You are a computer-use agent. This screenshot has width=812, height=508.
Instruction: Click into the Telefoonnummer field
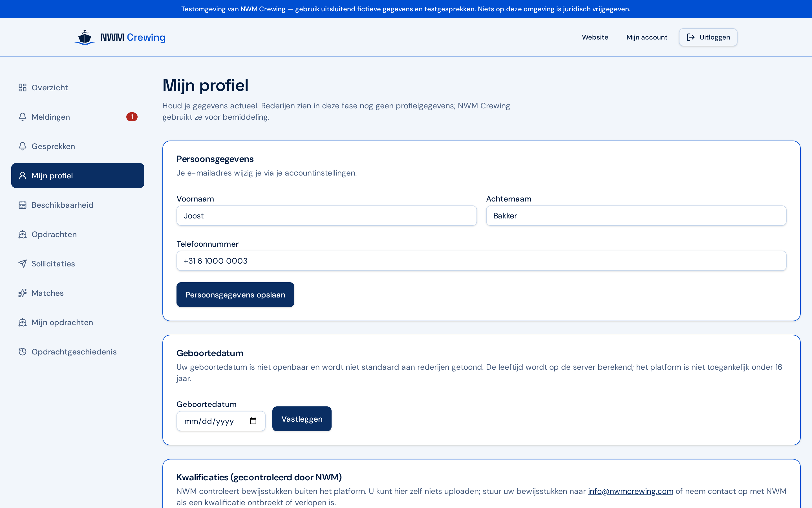[x=481, y=261]
